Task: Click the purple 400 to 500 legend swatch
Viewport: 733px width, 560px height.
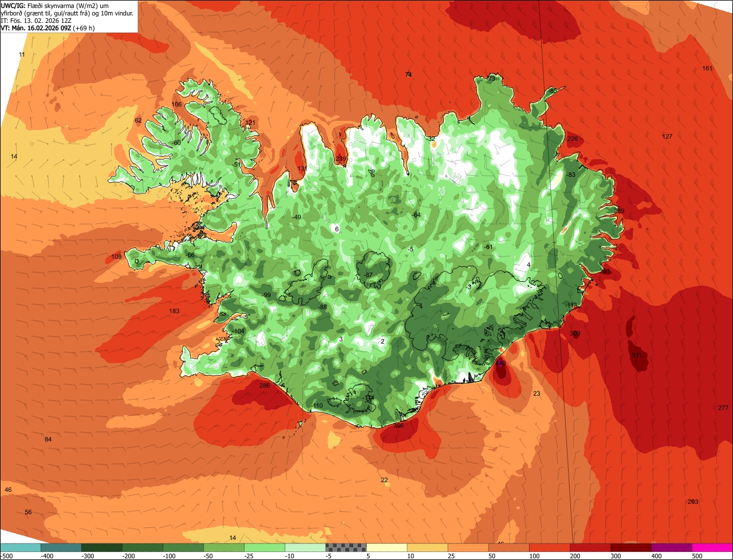Action: click(x=671, y=547)
